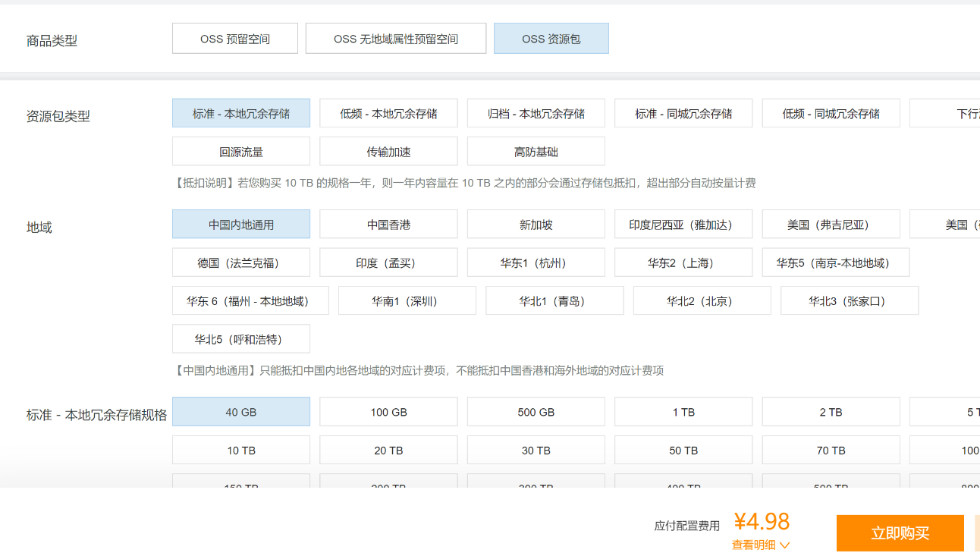Viewport: 980px width, 553px height.
Task: Select region 华北2（北京）
Action: pos(702,300)
